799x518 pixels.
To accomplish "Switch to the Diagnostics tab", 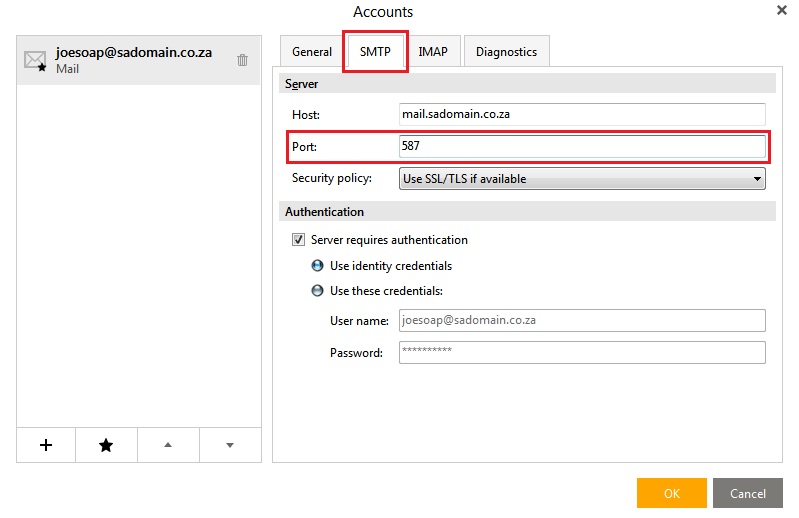I will click(507, 51).
